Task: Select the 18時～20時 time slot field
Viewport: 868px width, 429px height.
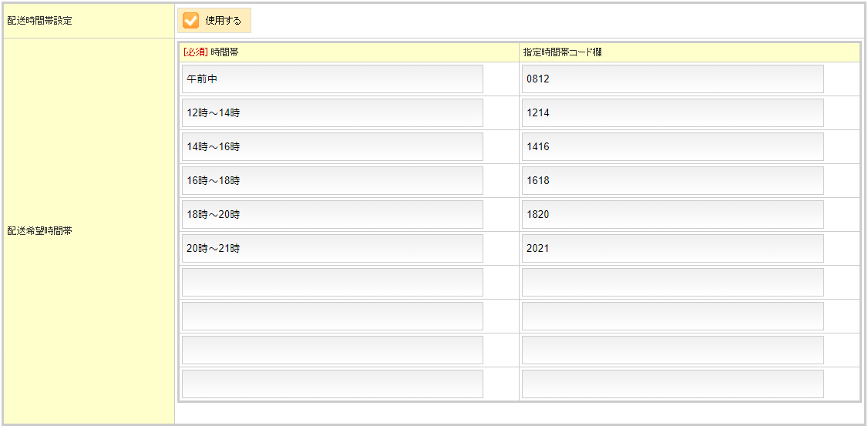Action: (x=332, y=215)
